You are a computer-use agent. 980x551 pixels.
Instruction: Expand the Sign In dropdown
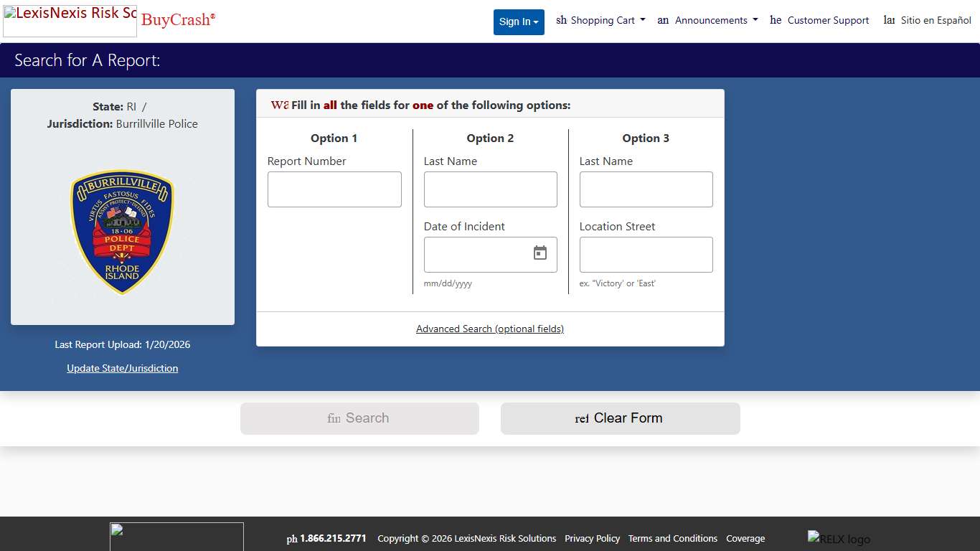click(x=519, y=22)
